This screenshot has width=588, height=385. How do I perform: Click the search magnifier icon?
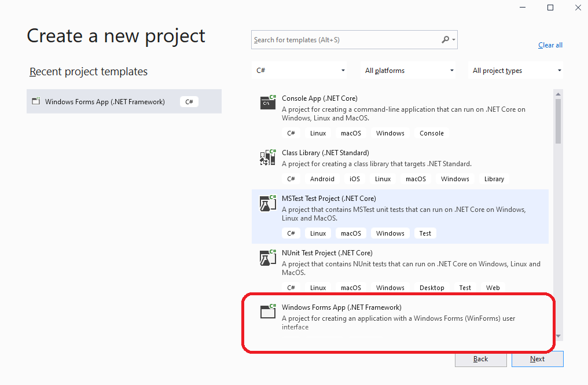445,39
